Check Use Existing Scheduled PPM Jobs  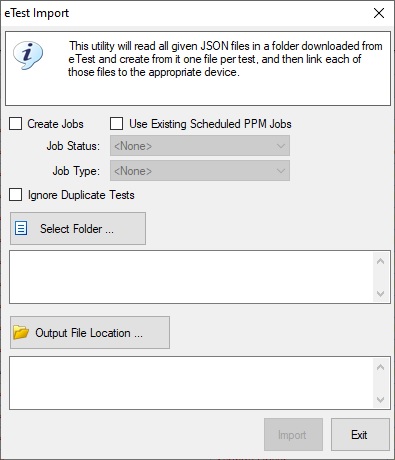(x=116, y=124)
